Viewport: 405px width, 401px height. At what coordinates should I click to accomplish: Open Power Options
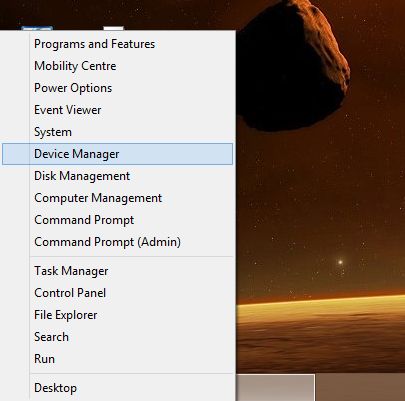click(x=117, y=88)
